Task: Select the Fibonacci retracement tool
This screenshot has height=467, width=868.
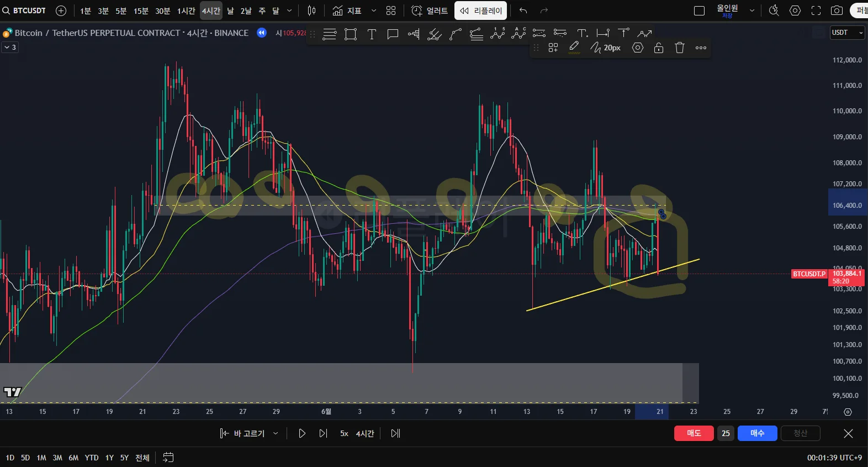Action: 477,34
